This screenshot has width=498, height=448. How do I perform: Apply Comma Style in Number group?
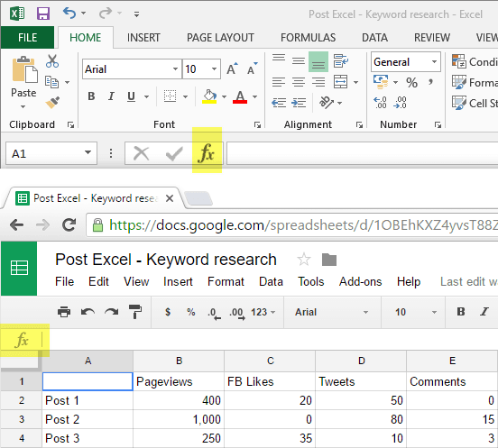click(431, 83)
